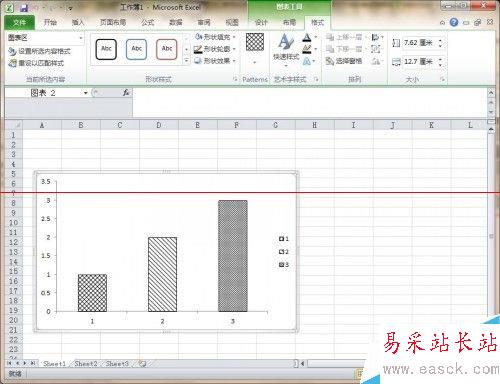
Task: Open the 页面布局 ribbon tab
Action: 113,22
